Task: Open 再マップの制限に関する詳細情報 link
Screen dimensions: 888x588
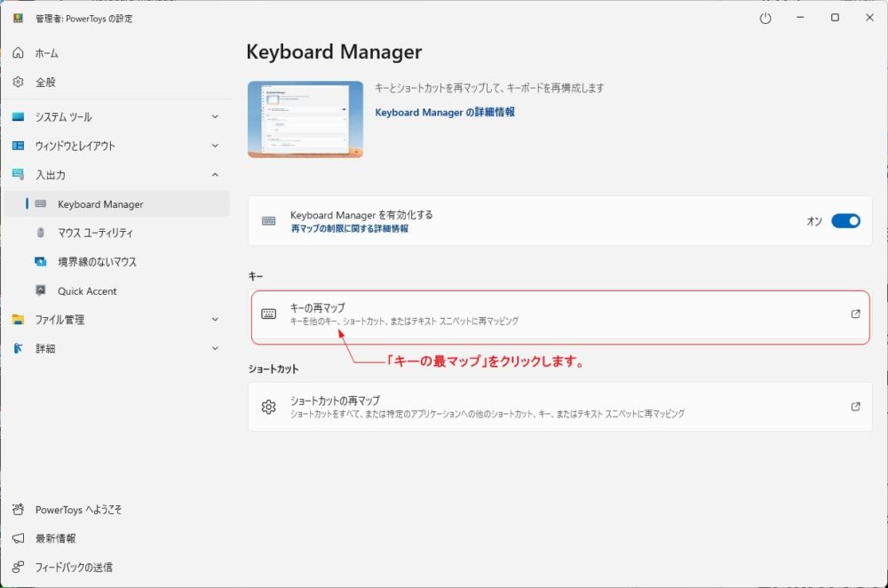Action: 349,228
